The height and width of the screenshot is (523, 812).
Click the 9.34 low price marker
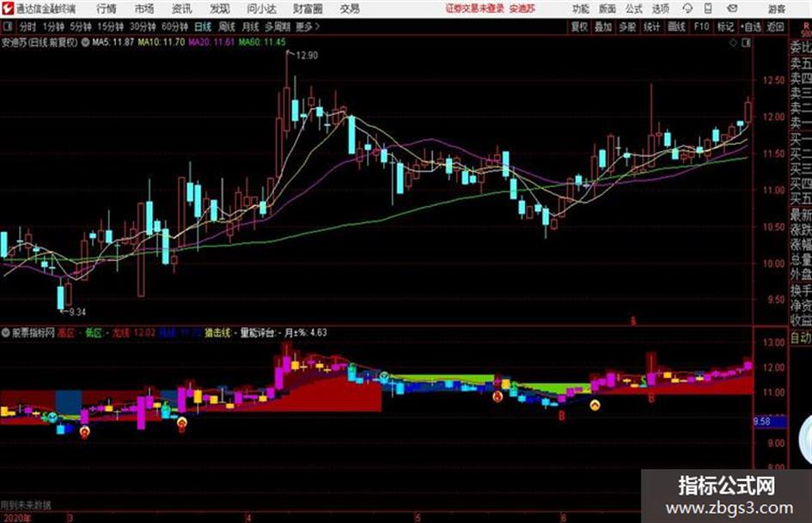click(x=77, y=313)
